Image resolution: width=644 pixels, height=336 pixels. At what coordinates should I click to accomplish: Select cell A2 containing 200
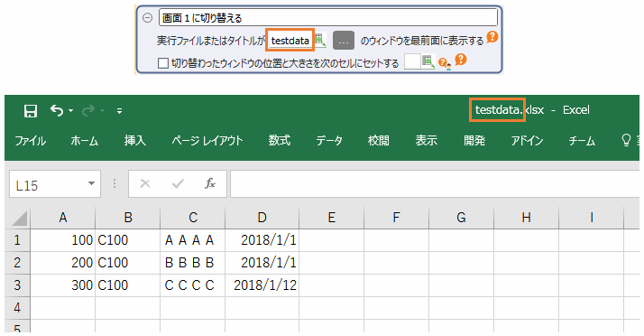click(x=62, y=263)
